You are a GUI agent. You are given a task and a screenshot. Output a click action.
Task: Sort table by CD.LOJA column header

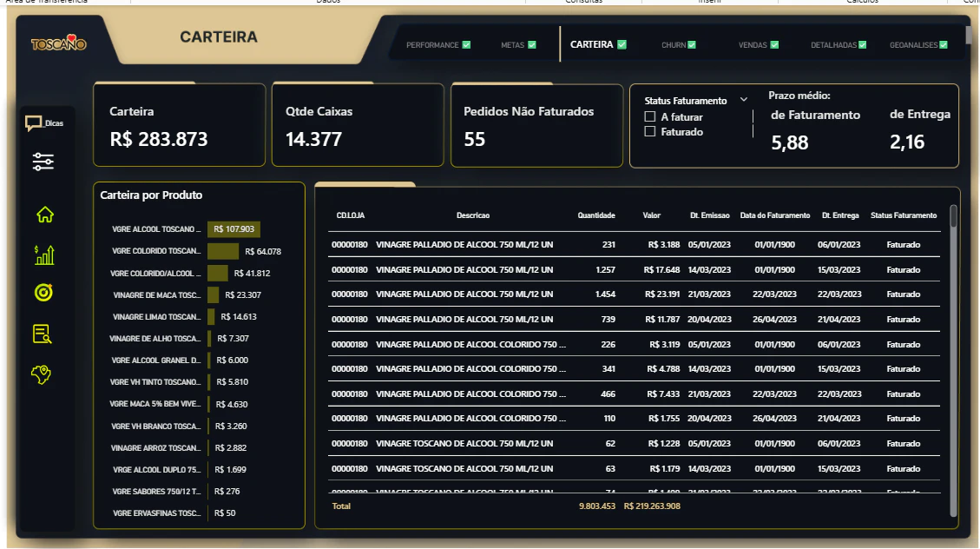point(351,215)
